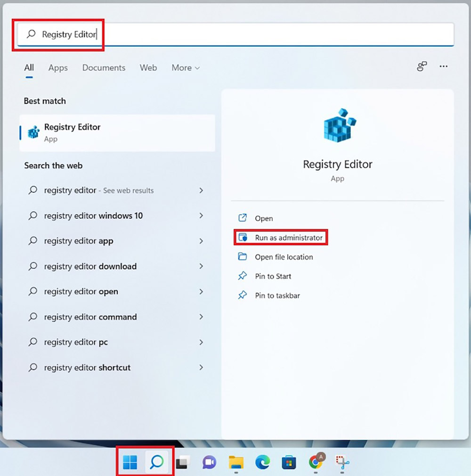Click search icon beside 'registry editor open'
471x476 pixels.
(x=33, y=291)
